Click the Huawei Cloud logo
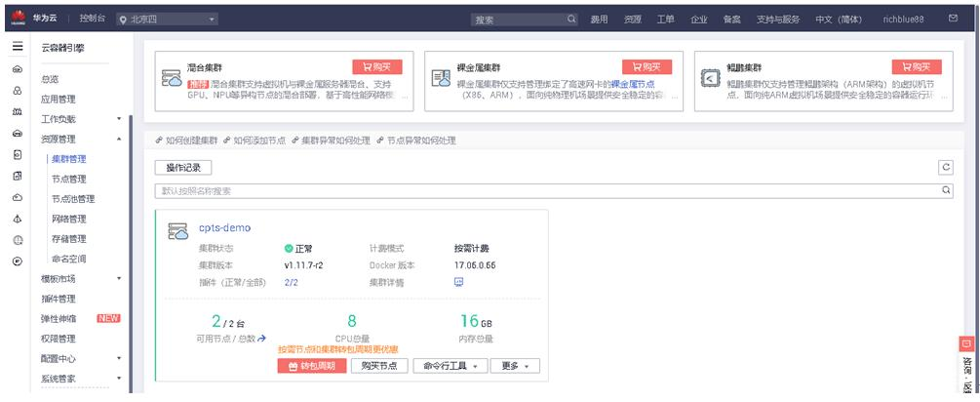The height and width of the screenshot is (402, 980). [18, 19]
